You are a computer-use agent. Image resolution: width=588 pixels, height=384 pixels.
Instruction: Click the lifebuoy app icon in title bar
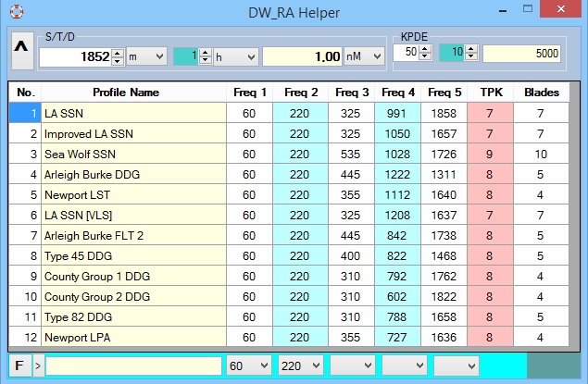point(16,12)
